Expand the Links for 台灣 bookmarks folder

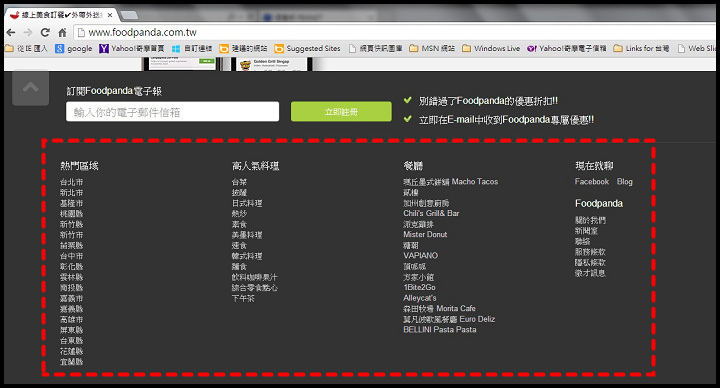coord(641,48)
